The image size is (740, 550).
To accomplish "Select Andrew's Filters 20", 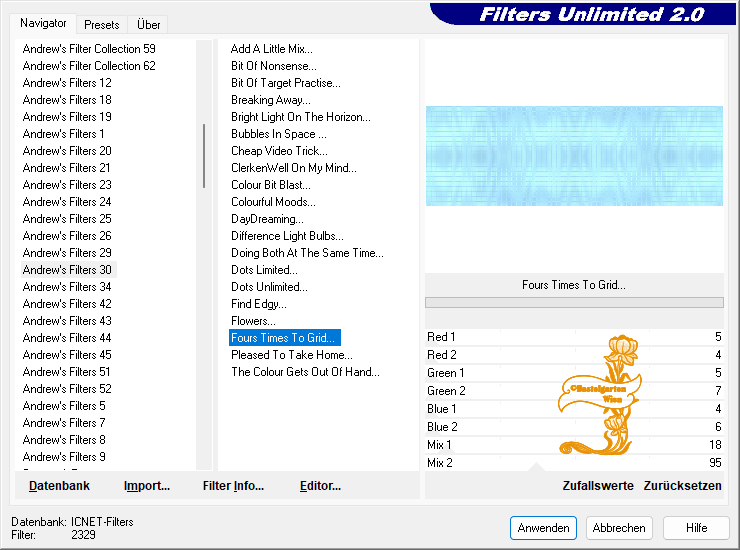I will tap(67, 151).
